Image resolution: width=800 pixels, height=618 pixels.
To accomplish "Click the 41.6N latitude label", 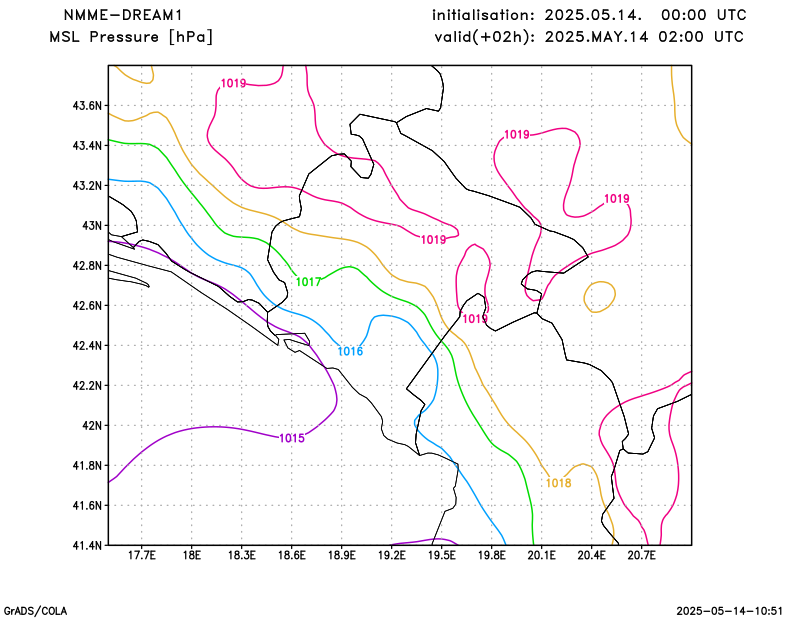I will pyautogui.click(x=87, y=506).
